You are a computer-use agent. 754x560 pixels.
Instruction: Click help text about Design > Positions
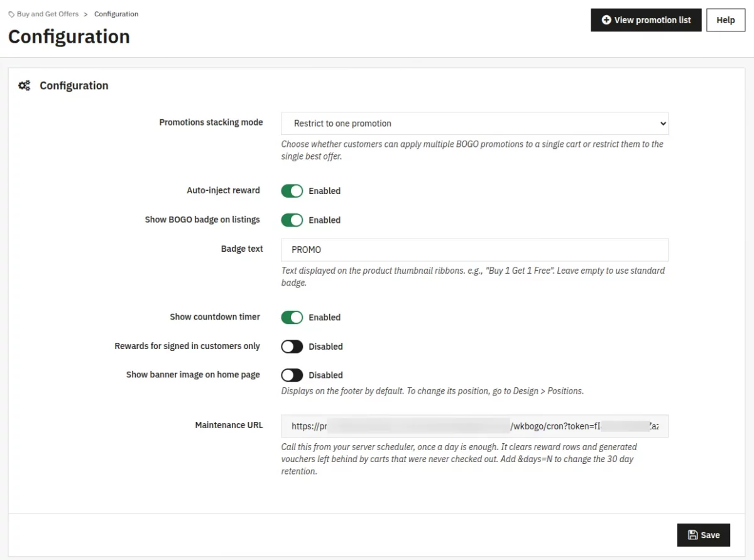tap(433, 391)
